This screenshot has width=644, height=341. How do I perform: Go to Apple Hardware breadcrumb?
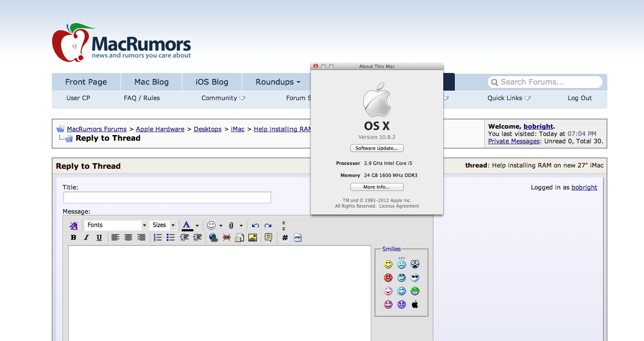(x=160, y=129)
